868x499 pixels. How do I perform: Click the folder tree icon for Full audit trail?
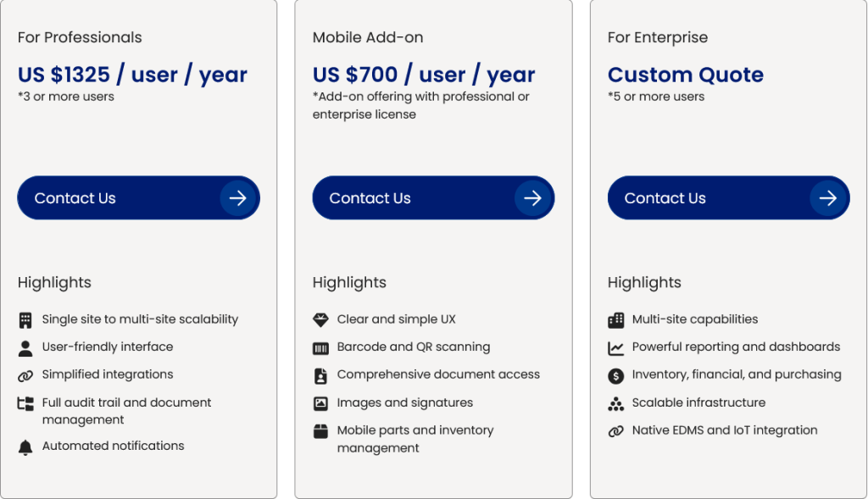pos(25,403)
